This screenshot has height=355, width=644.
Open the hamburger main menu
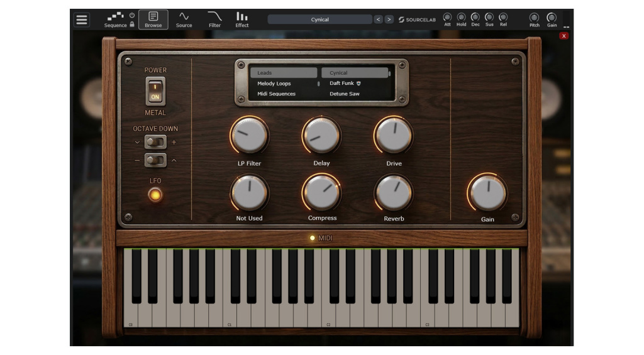[82, 19]
